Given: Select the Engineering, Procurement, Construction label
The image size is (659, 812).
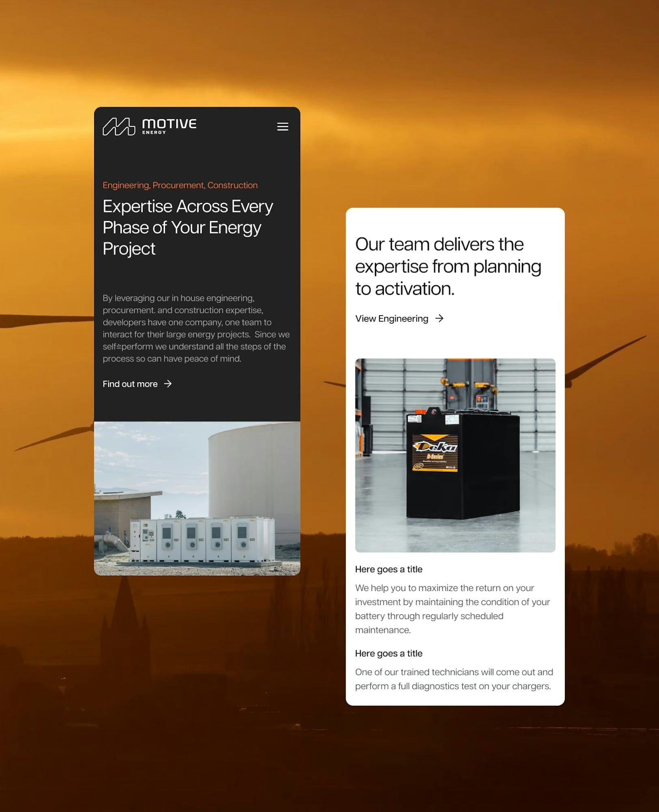Looking at the screenshot, I should point(180,185).
